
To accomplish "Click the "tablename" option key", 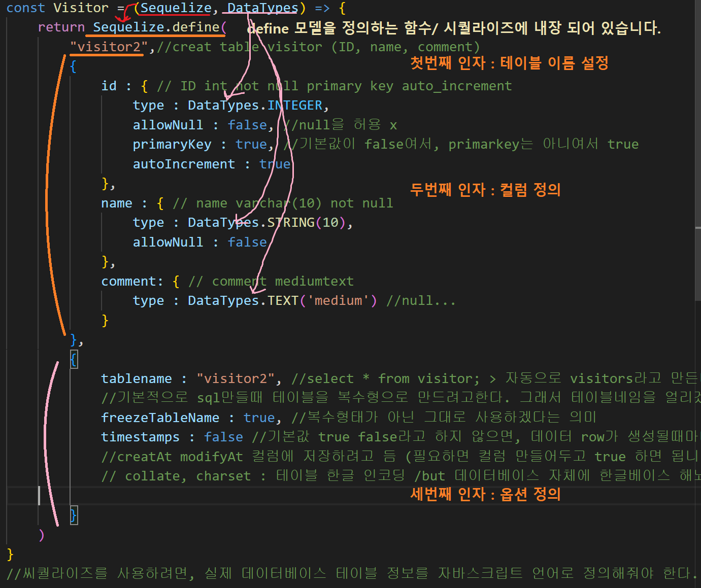I will [137, 378].
